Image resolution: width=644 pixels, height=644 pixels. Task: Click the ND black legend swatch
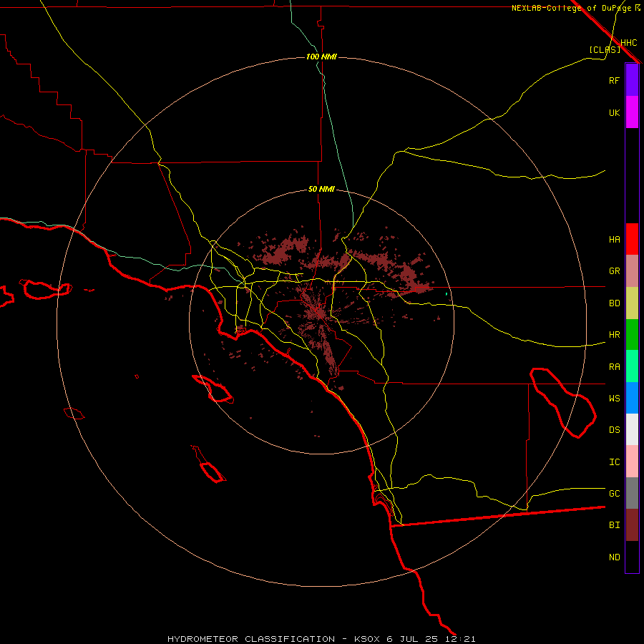(x=632, y=557)
